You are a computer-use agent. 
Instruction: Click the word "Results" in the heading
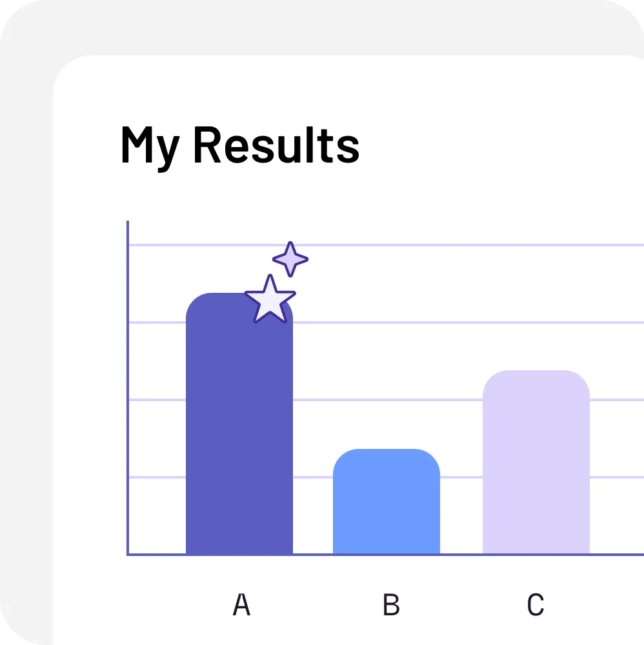point(277,144)
